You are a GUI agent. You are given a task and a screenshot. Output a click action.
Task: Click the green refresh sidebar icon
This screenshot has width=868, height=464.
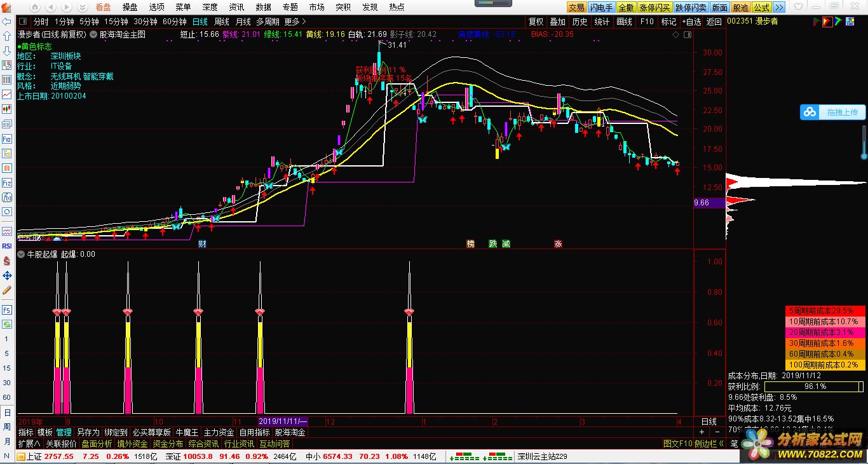coord(6,324)
